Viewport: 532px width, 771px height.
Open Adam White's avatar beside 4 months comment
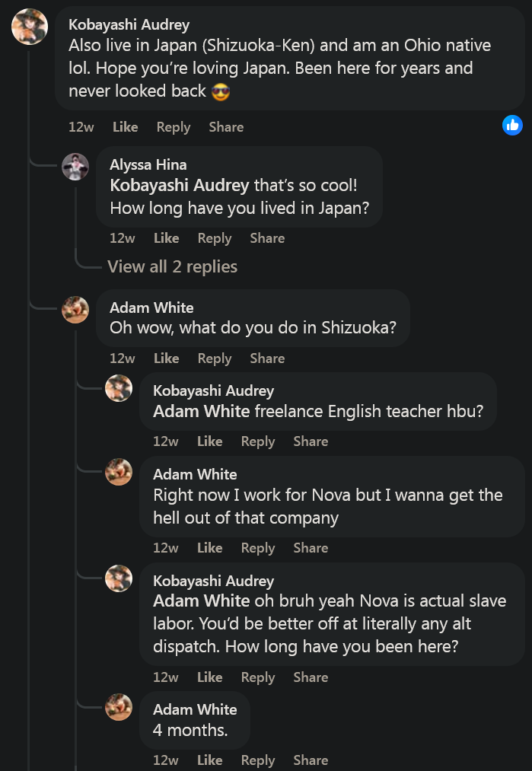[119, 707]
